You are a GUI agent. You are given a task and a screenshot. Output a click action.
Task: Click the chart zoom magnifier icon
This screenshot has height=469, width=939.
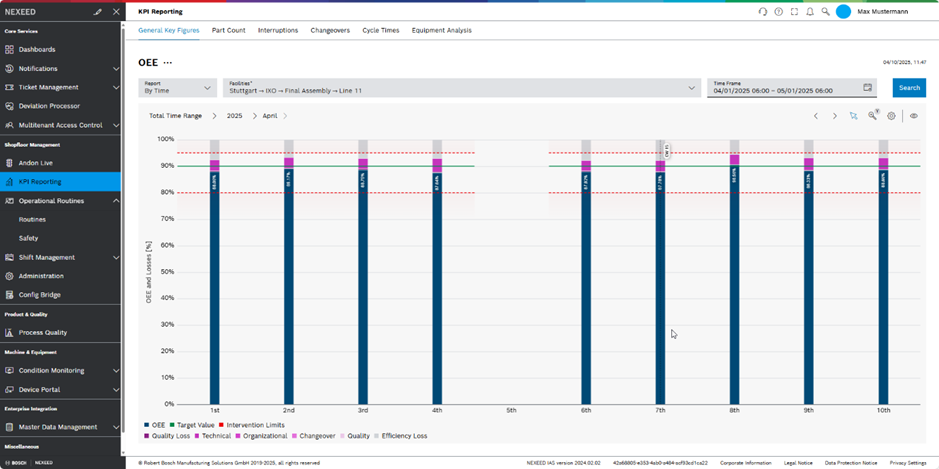(873, 116)
